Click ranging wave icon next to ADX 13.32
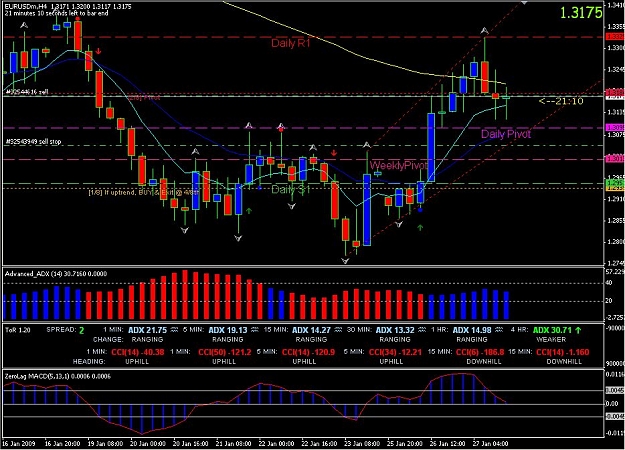The height and width of the screenshot is (450, 625). pyautogui.click(x=422, y=330)
